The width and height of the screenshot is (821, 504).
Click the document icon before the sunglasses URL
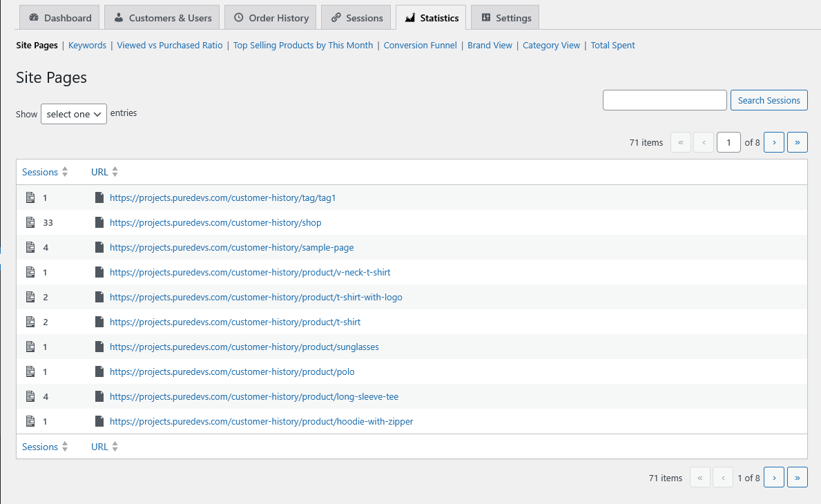tap(99, 347)
